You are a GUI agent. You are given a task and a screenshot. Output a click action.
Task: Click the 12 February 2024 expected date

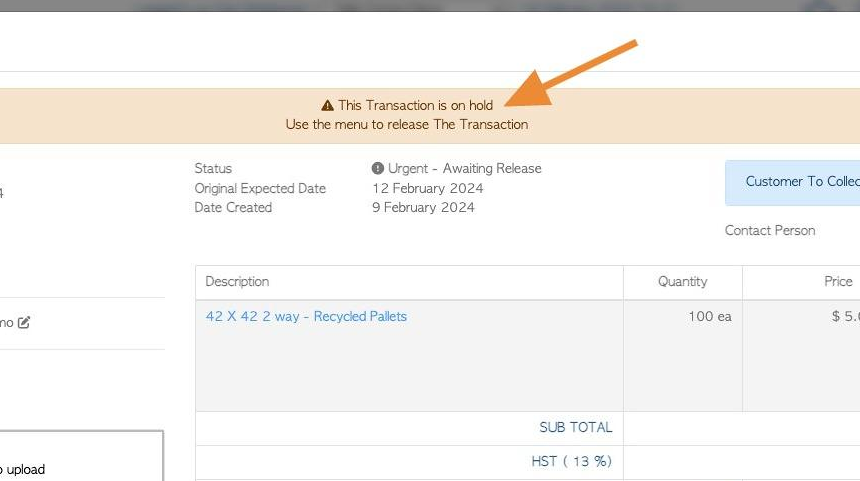428,188
